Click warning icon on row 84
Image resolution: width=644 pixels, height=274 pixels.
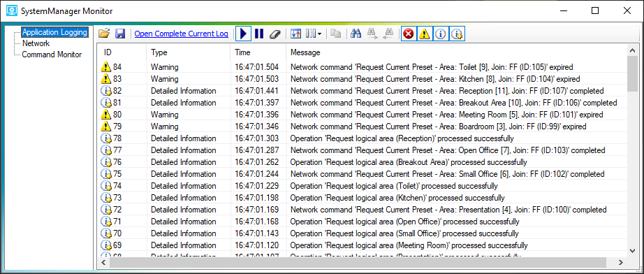(x=106, y=66)
